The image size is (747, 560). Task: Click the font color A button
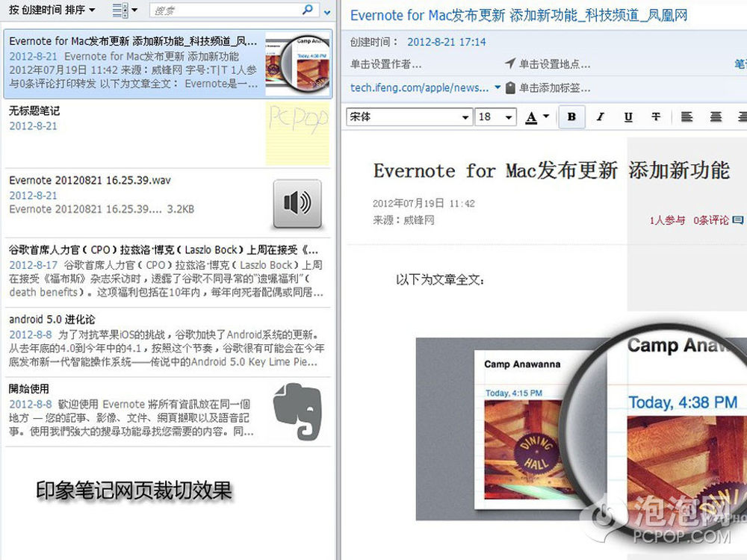pyautogui.click(x=531, y=117)
